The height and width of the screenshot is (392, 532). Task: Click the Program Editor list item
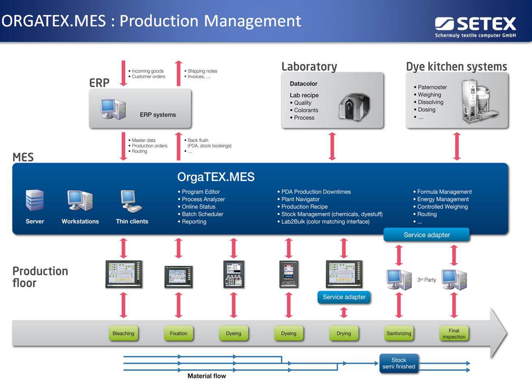coord(200,192)
